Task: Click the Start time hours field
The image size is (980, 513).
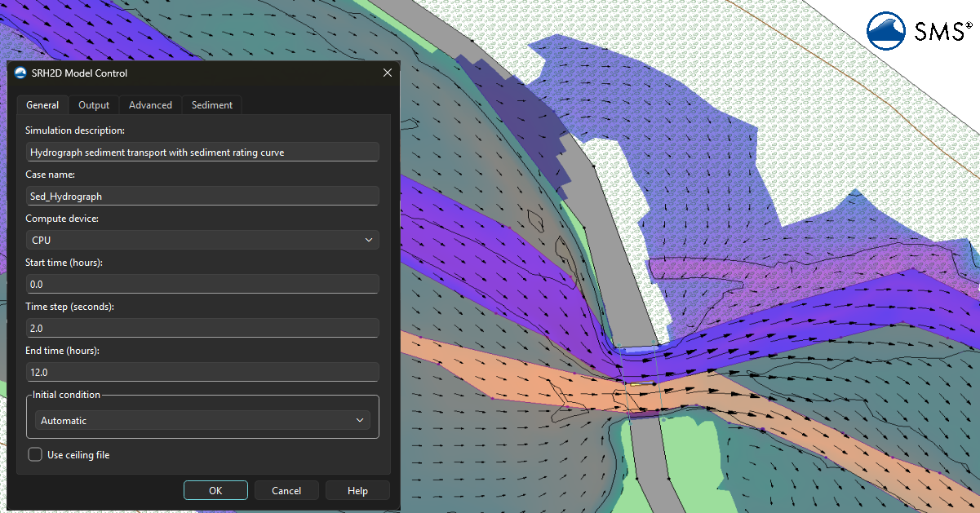Action: [202, 284]
